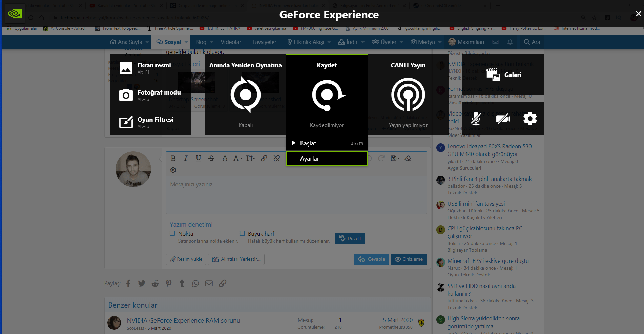Click the Instant Replay circular icon
Screen dimensions: 644x334
click(x=246, y=95)
